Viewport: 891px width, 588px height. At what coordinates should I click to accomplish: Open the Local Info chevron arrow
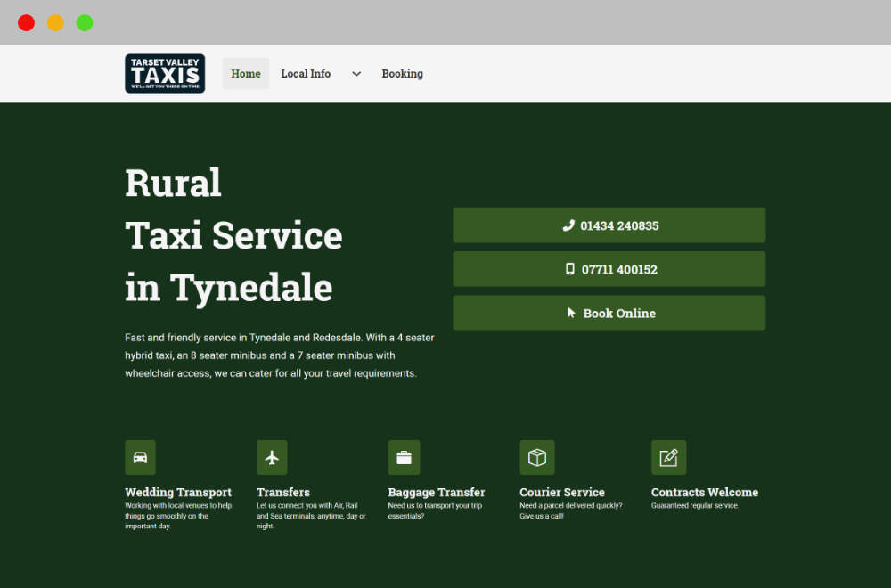(x=356, y=74)
